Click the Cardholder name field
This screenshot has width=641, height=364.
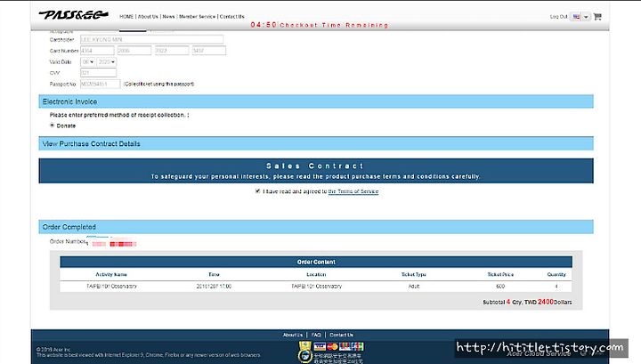[x=151, y=40]
